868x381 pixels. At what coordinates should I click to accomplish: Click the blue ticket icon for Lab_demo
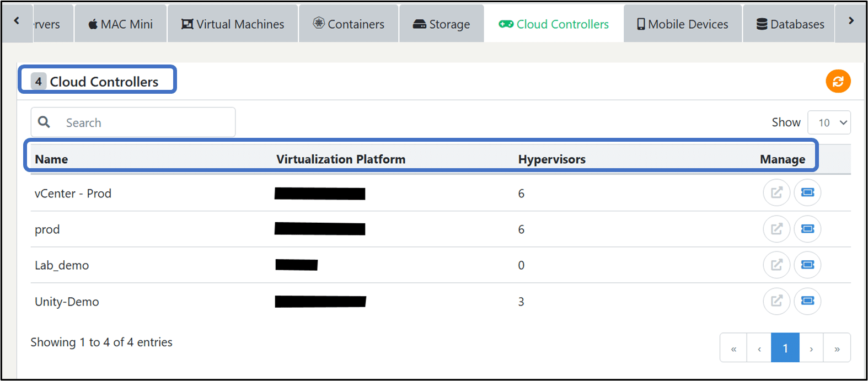(807, 265)
